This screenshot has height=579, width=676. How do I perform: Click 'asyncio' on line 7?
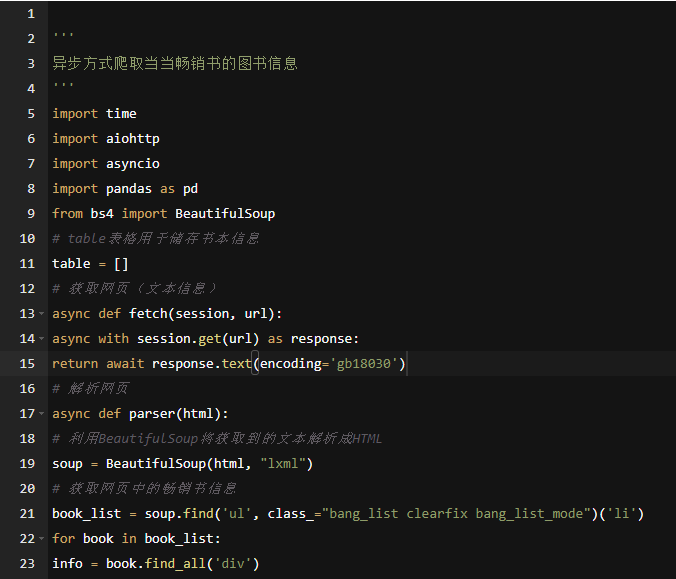point(133,164)
